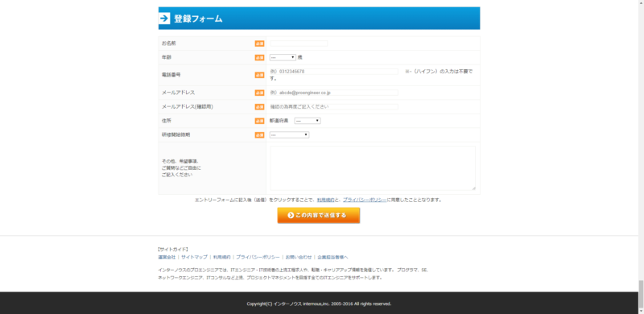Submit with the この内容で送信する button
The height and width of the screenshot is (314, 644).
pyautogui.click(x=319, y=215)
